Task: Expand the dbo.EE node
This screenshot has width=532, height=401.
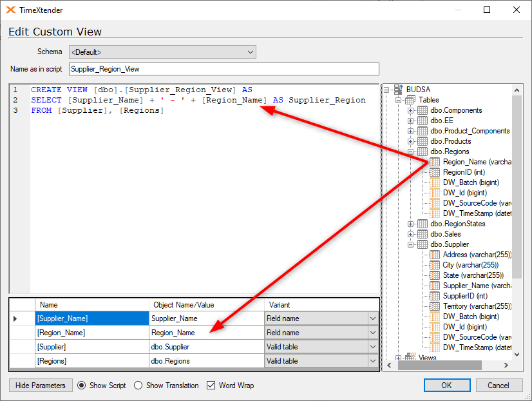Action: [x=410, y=121]
